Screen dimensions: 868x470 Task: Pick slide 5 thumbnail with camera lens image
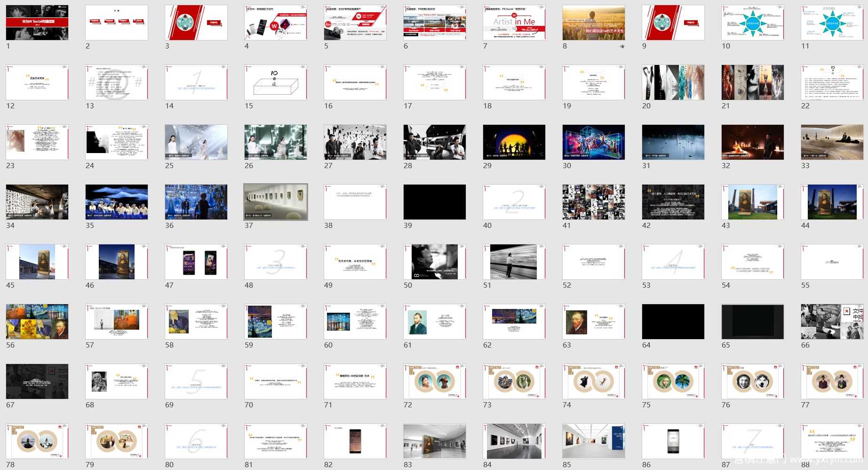pyautogui.click(x=355, y=23)
